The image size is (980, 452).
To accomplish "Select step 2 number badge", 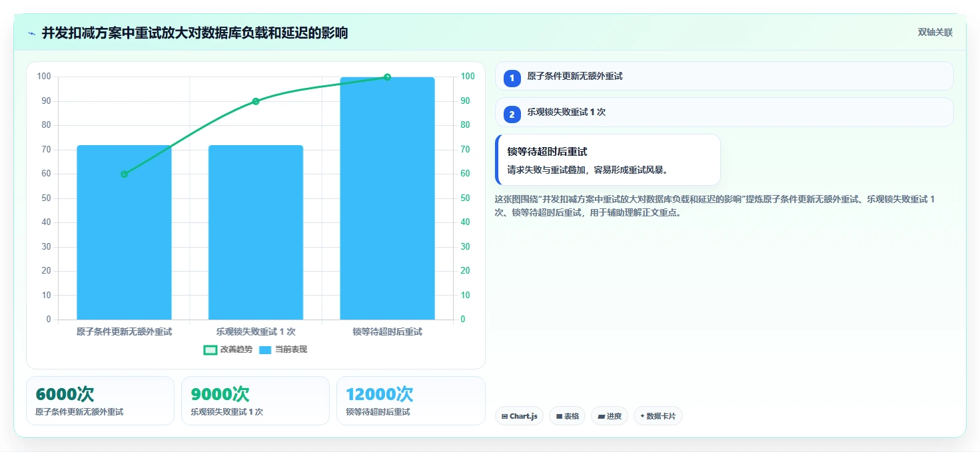I will [512, 114].
